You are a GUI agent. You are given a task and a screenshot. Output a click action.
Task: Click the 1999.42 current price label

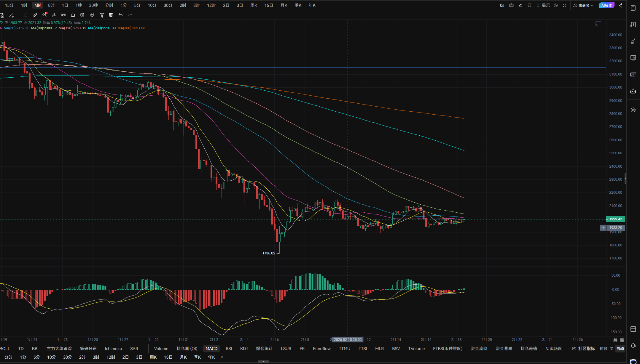(x=615, y=219)
